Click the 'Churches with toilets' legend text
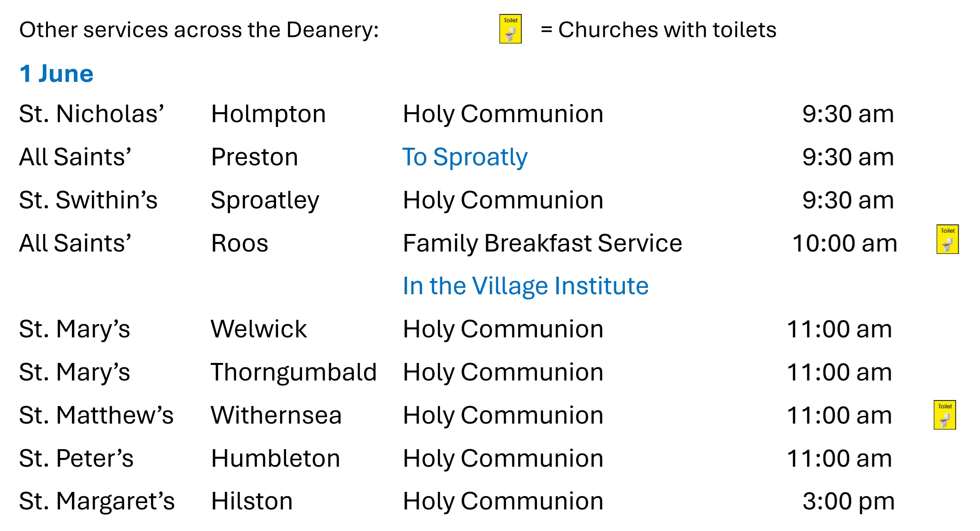The image size is (980, 531). (x=667, y=30)
